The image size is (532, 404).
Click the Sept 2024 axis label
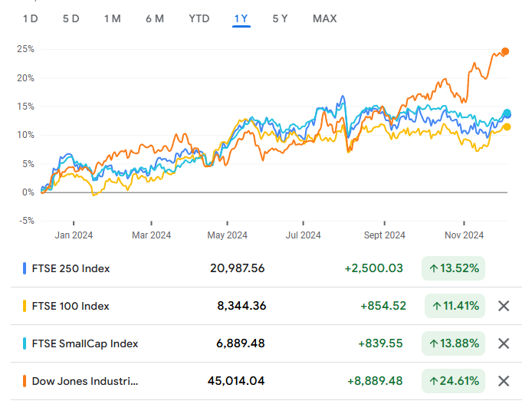point(384,235)
